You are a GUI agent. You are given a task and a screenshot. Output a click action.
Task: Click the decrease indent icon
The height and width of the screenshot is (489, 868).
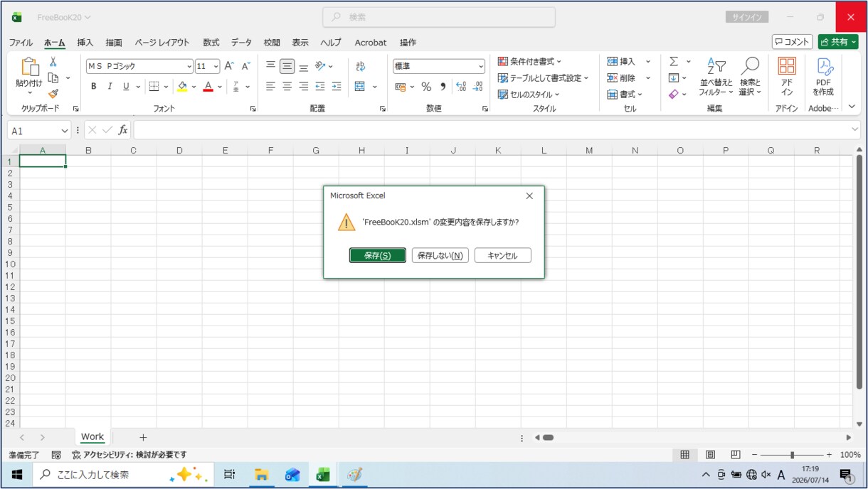[x=320, y=87]
